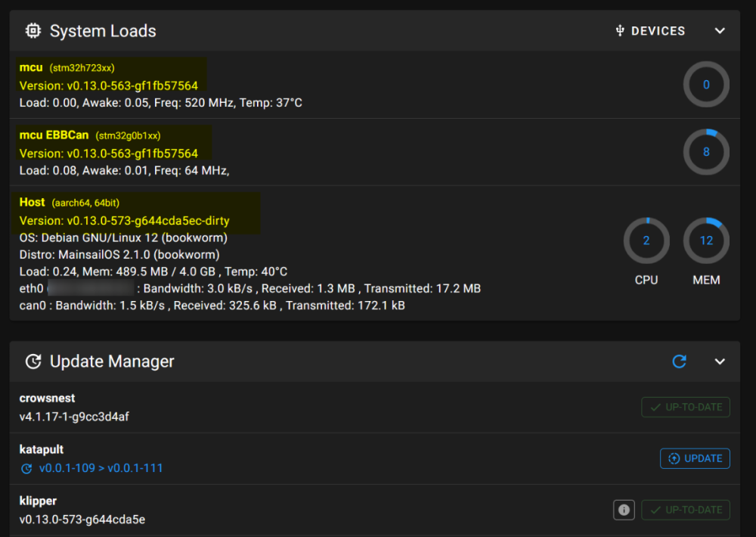Click the katapult version refresh icon

pyautogui.click(x=26, y=468)
